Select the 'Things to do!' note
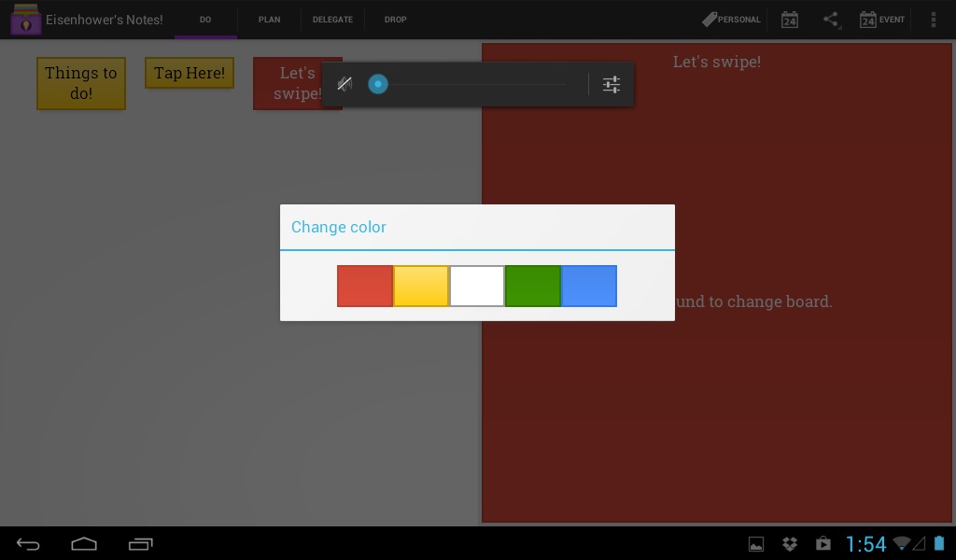Screen dimensions: 956x560 (x=81, y=83)
